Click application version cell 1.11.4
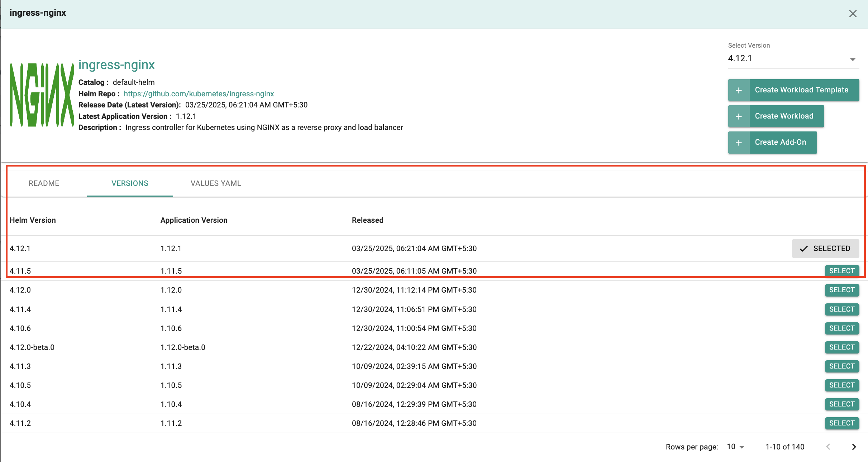The width and height of the screenshot is (868, 462). coord(171,309)
